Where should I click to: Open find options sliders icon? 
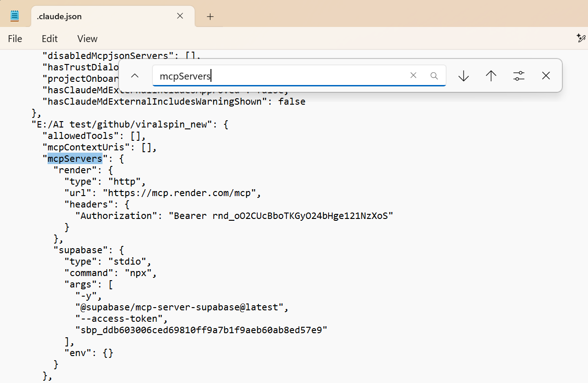pos(518,76)
